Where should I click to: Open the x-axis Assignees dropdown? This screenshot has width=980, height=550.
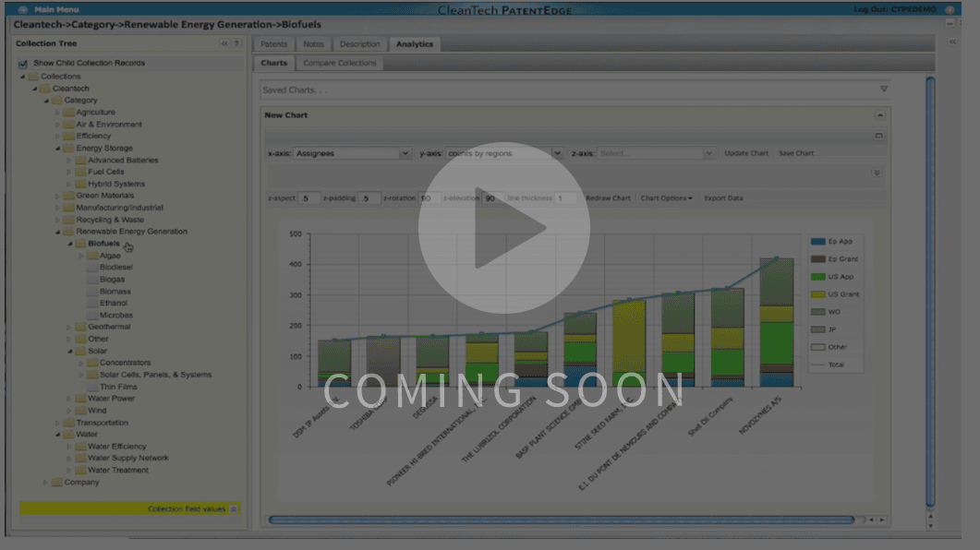click(405, 153)
